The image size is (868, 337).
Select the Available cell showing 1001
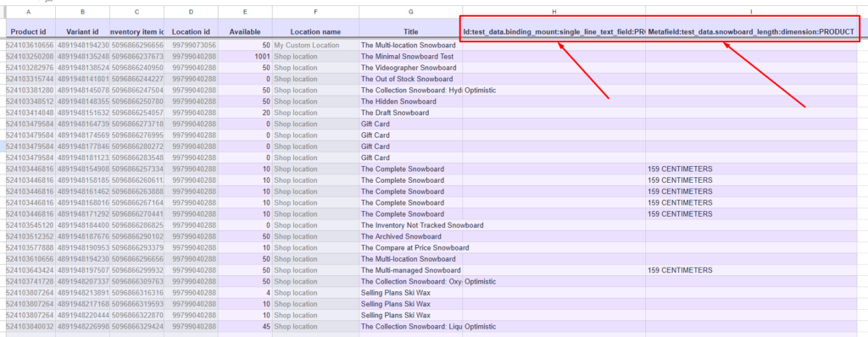tap(245, 57)
